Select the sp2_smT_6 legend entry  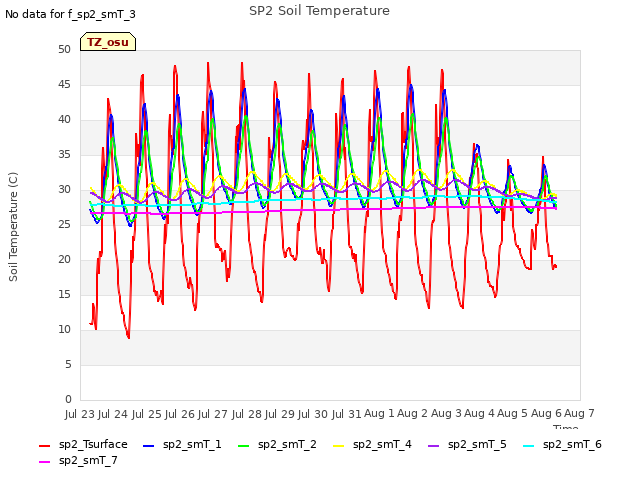[x=572, y=444]
